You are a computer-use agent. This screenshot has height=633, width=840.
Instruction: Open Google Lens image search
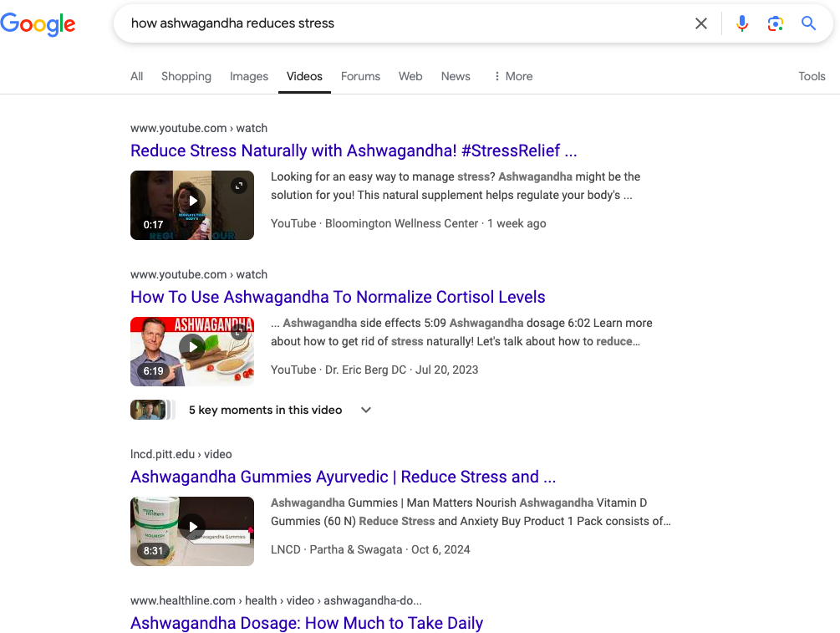tap(776, 23)
